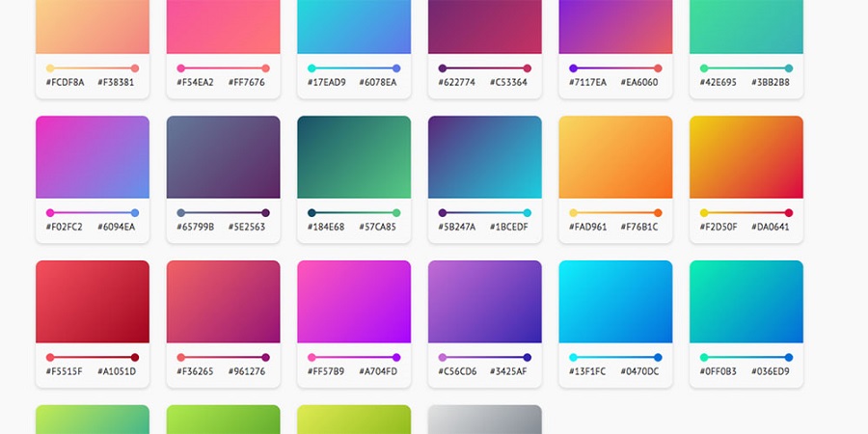Click the #F02FC2 to #6094EA gradient swatch
This screenshot has width=868, height=434.
pos(93,157)
